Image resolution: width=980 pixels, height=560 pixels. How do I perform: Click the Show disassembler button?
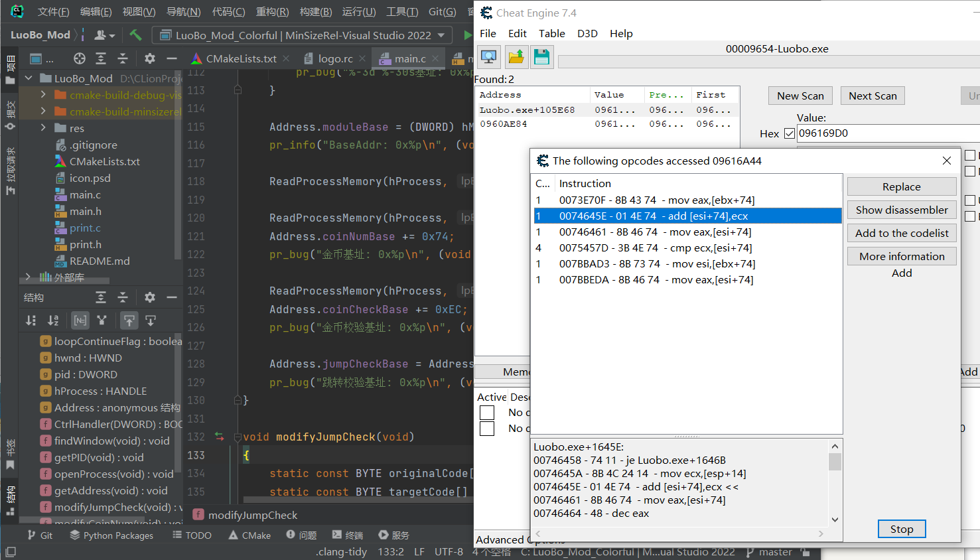coord(901,210)
